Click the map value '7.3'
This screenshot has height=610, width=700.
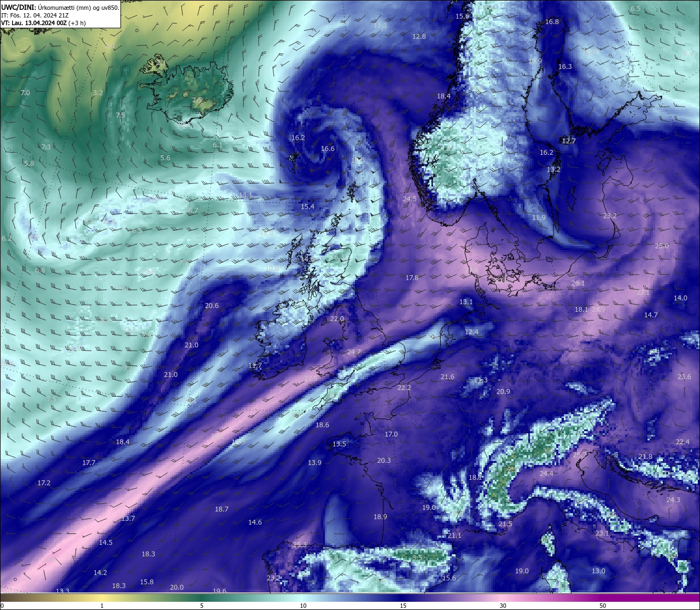point(46,147)
